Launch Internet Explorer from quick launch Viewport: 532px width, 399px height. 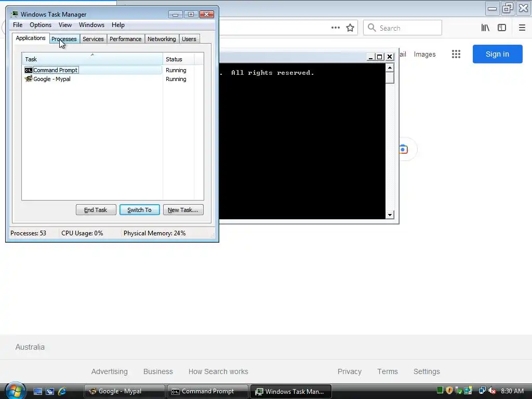62,391
